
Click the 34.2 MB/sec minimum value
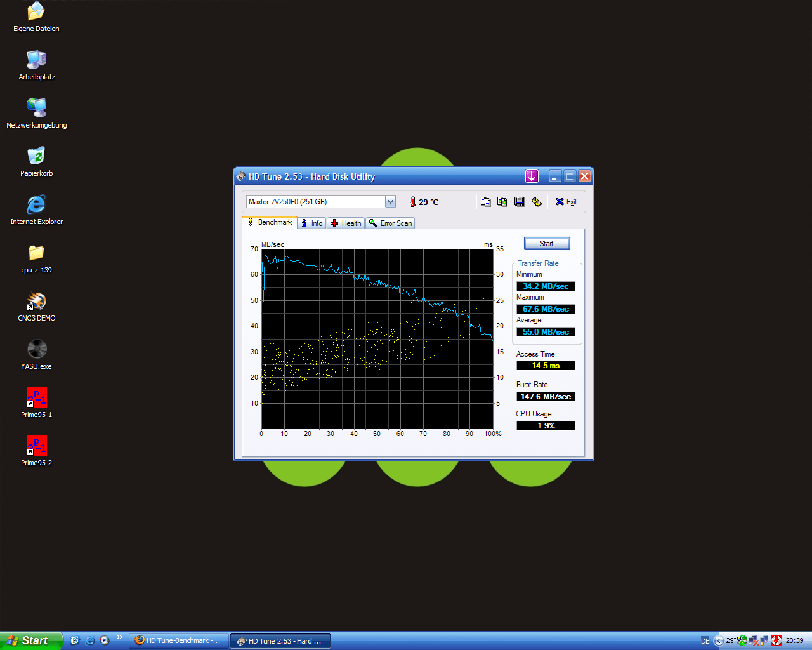point(546,286)
